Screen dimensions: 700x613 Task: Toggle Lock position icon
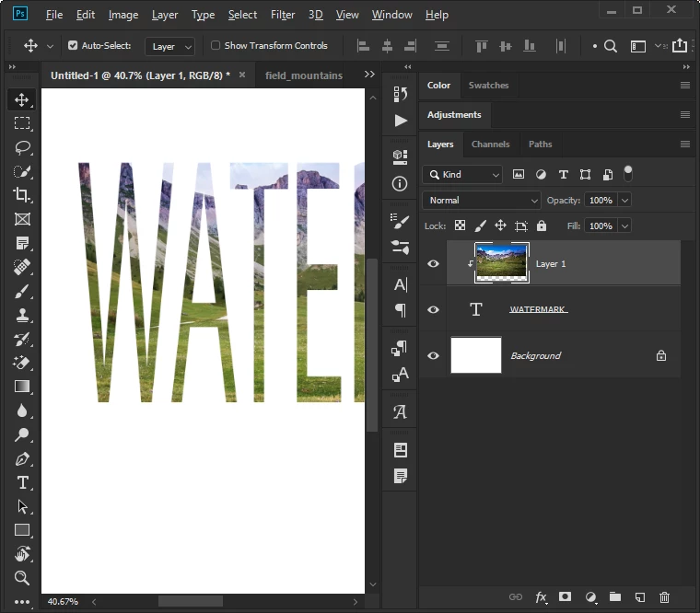(x=500, y=226)
